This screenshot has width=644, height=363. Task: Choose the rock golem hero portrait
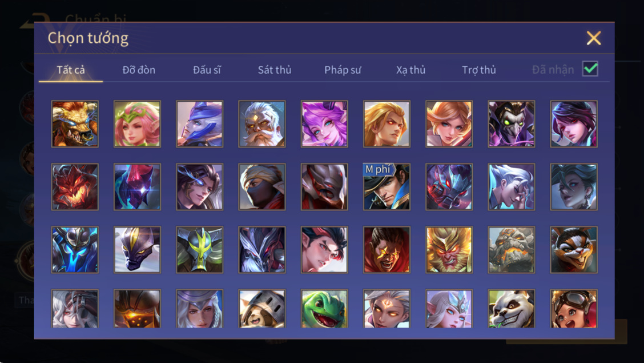tap(512, 250)
